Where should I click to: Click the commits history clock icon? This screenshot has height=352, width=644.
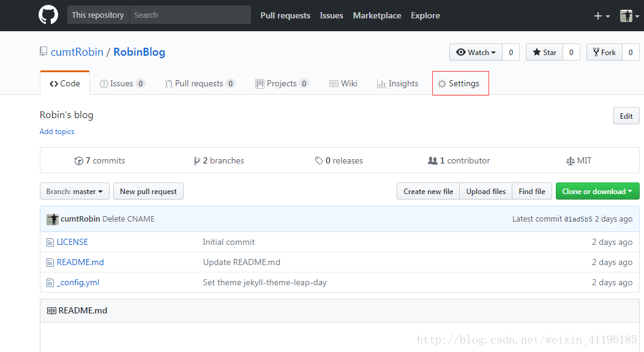point(79,161)
